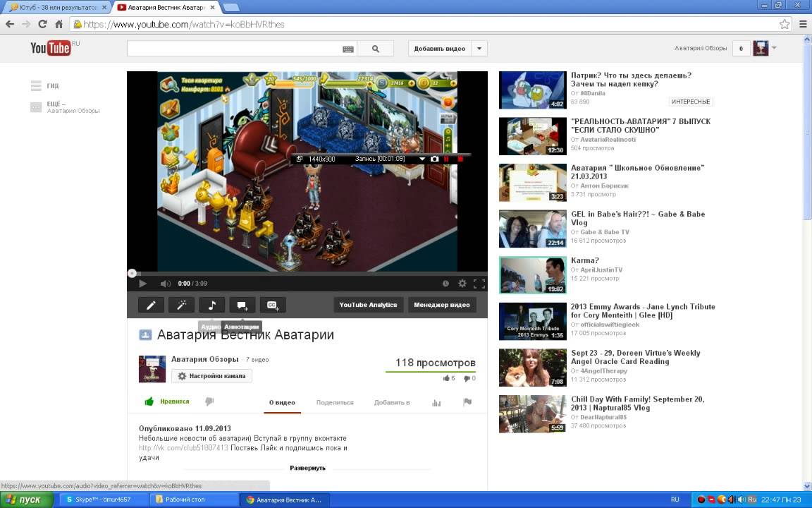This screenshot has height=508, width=812.
Task: Open the player settings gear menu
Action: click(462, 284)
